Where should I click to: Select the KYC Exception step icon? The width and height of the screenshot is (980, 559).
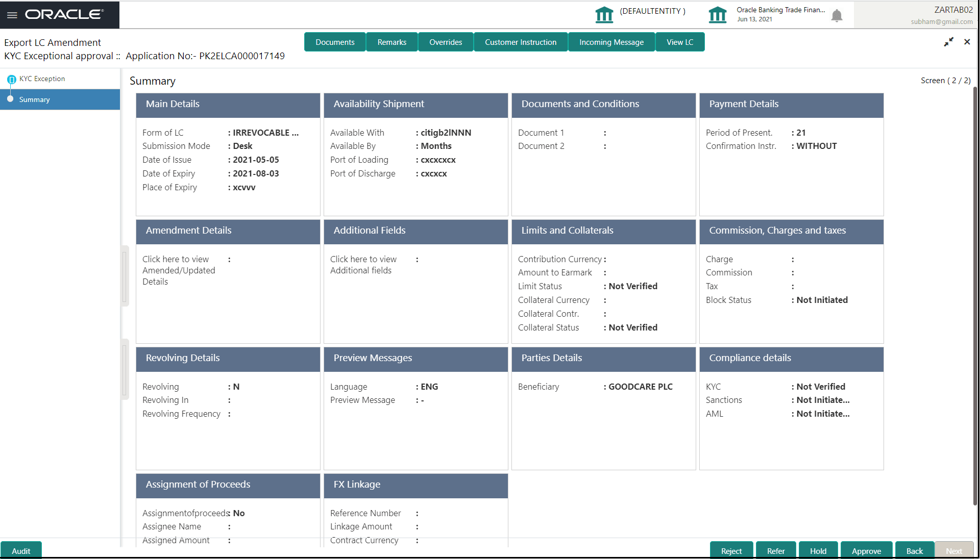click(11, 79)
